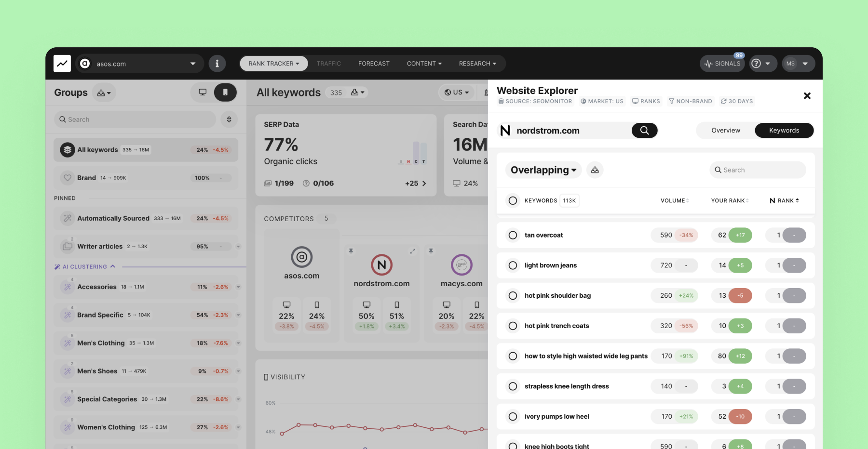Click the Non-Brand filter

(690, 101)
